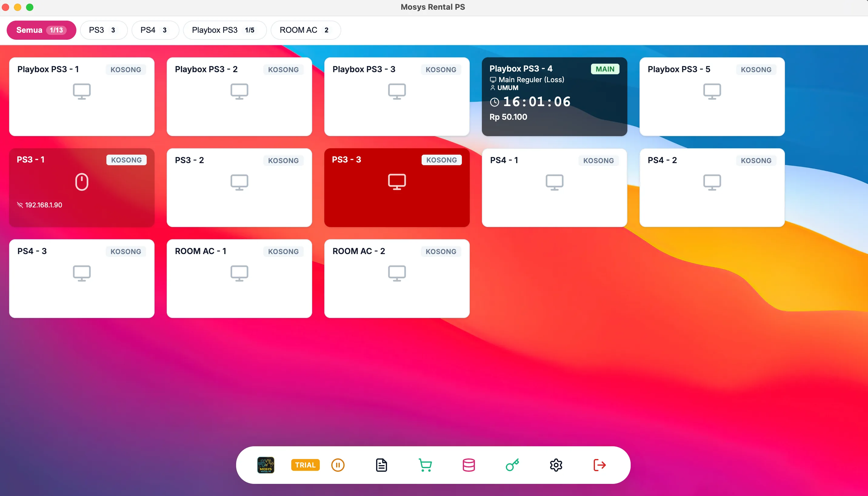Open the report document icon
868x496 pixels.
pos(381,465)
